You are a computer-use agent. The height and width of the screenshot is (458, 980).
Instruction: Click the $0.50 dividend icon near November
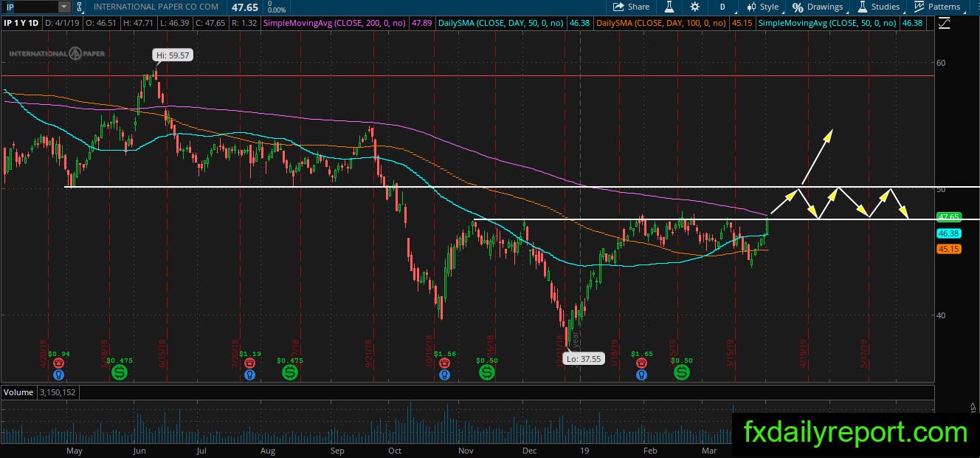coord(487,373)
